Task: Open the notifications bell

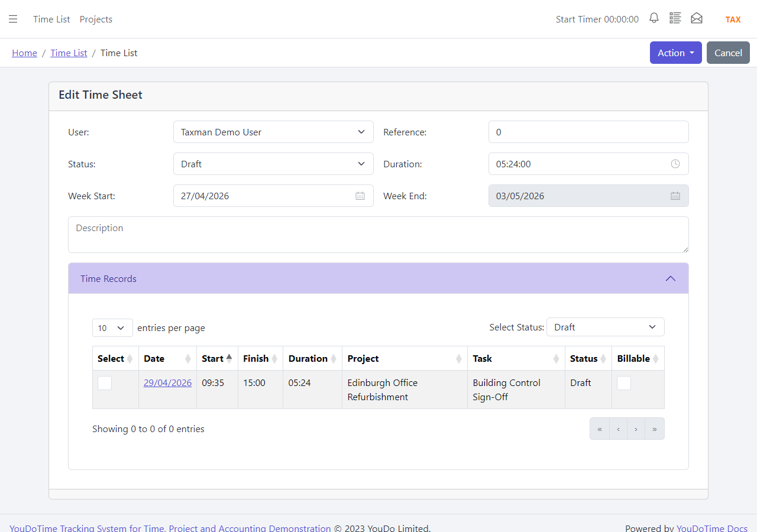Action: tap(654, 18)
